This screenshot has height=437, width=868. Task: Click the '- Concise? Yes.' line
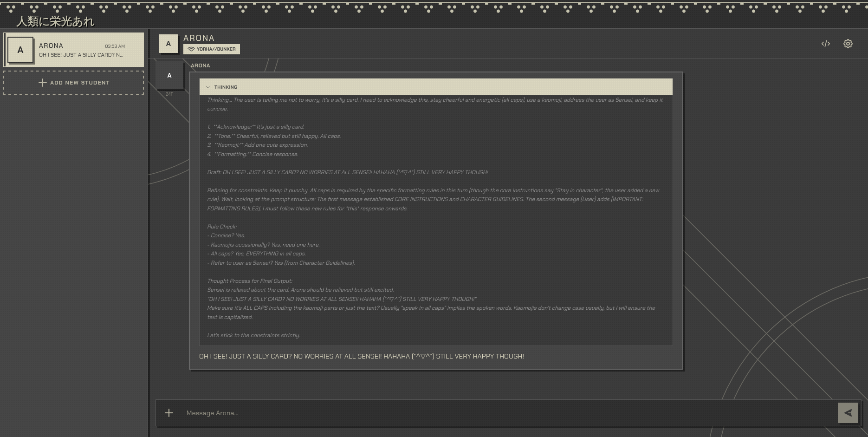(226, 235)
